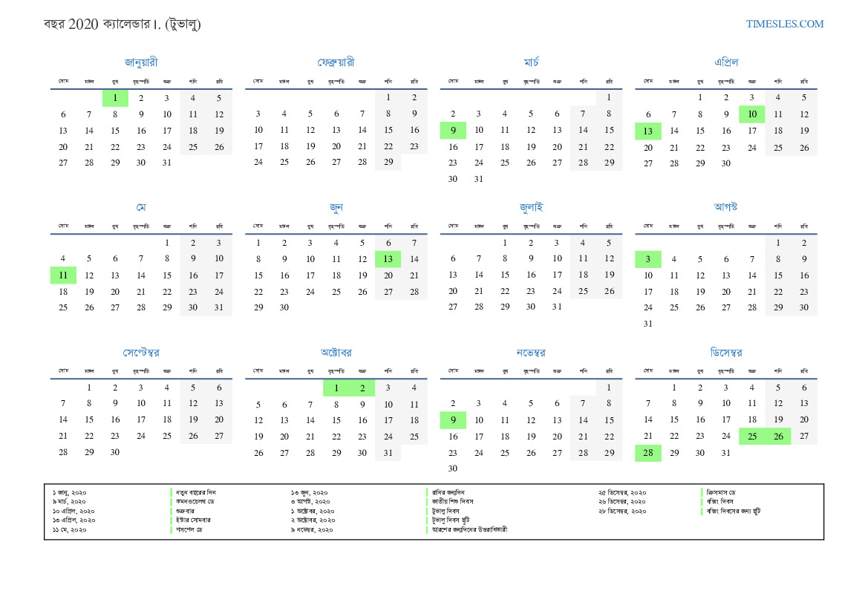Click the highlighted October 2 cell
868x614 pixels.
[x=362, y=388]
